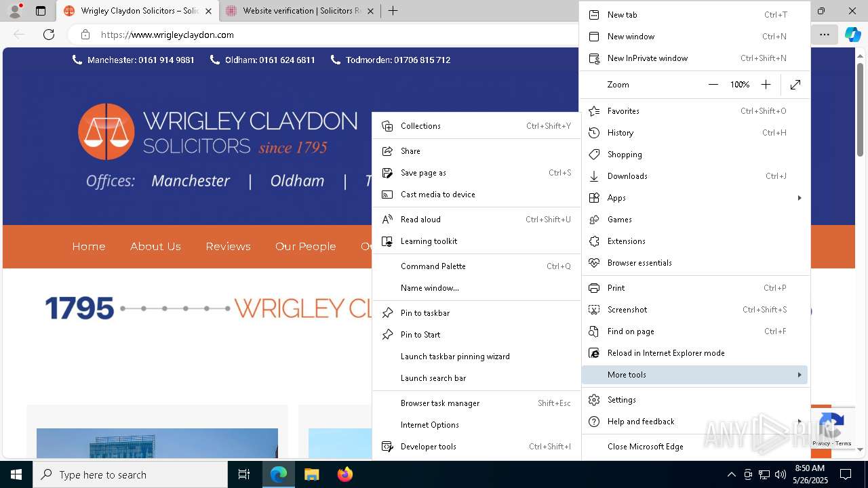Open File Explorer from taskbar
Image resolution: width=868 pixels, height=488 pixels.
pyautogui.click(x=311, y=474)
